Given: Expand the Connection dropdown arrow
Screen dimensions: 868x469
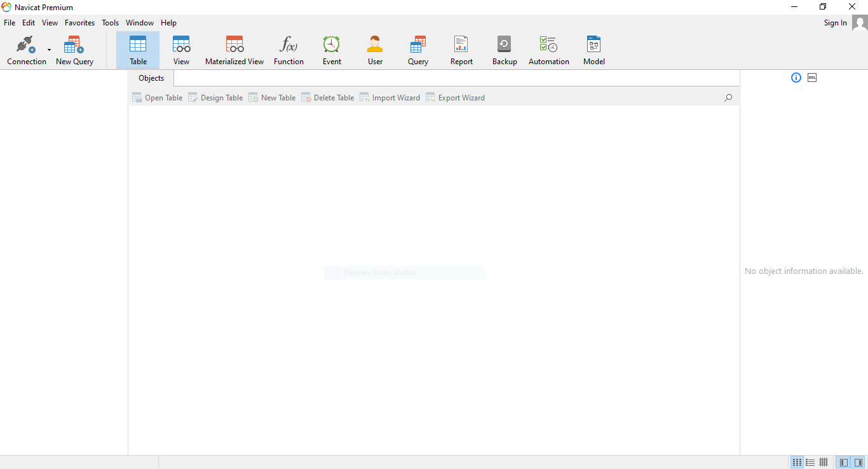Looking at the screenshot, I should pos(49,50).
